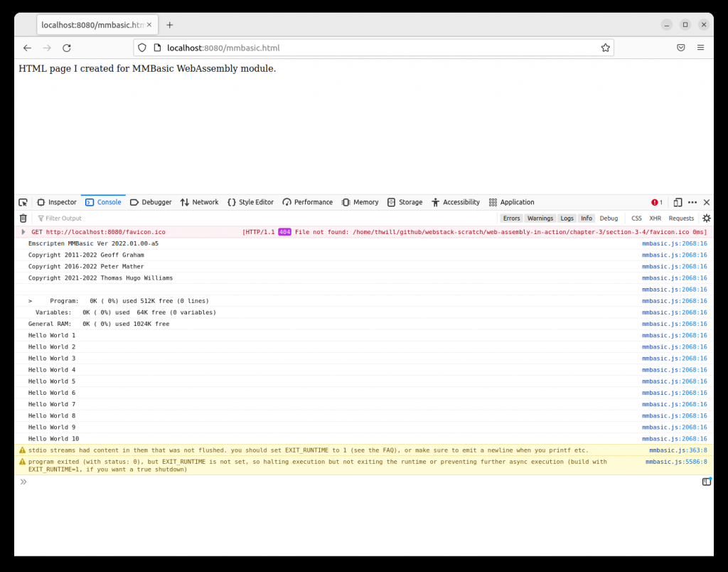Expand the favicon.ico GET request entry
The width and height of the screenshot is (728, 572).
pyautogui.click(x=23, y=232)
